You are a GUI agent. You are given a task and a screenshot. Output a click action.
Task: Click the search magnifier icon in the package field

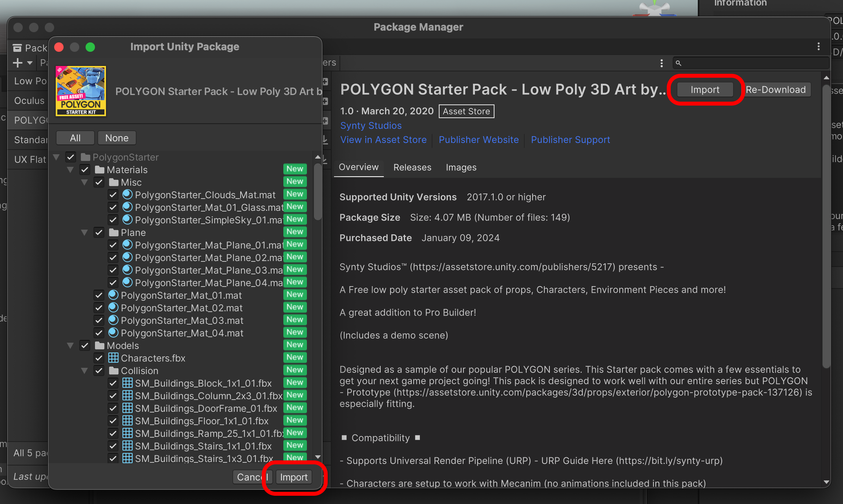coord(679,63)
